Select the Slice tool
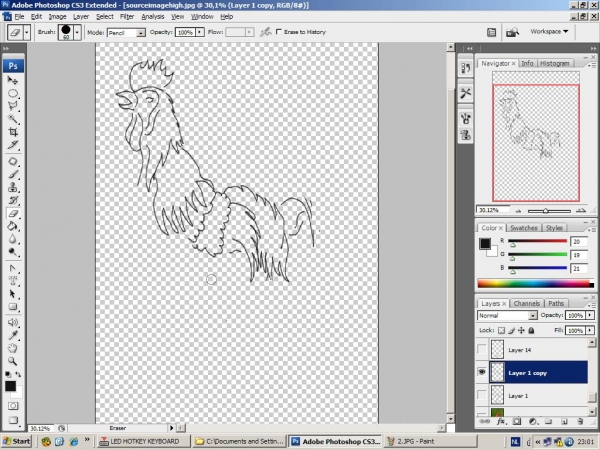Screen dimensions: 600x450 [13, 145]
